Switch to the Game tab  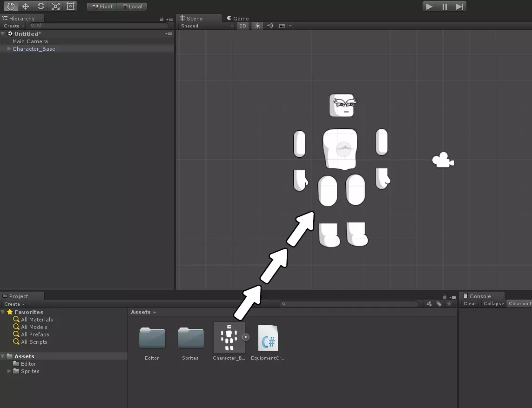coord(238,19)
